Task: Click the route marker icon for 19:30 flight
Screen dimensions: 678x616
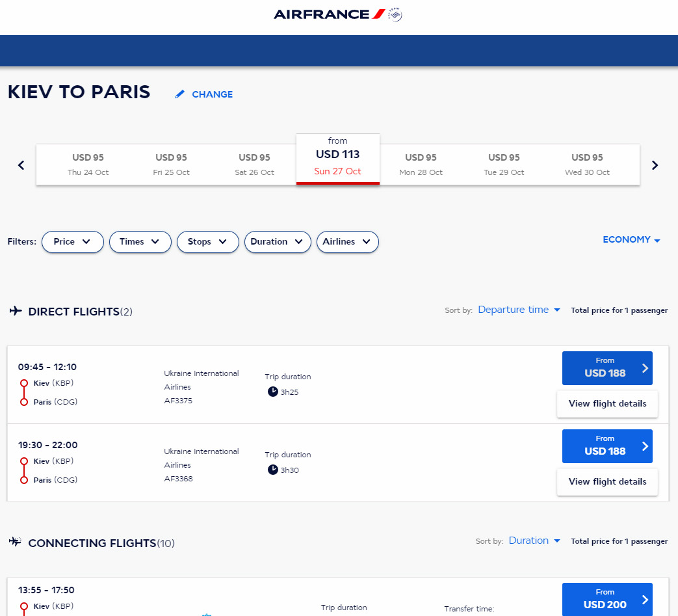Action: click(24, 471)
